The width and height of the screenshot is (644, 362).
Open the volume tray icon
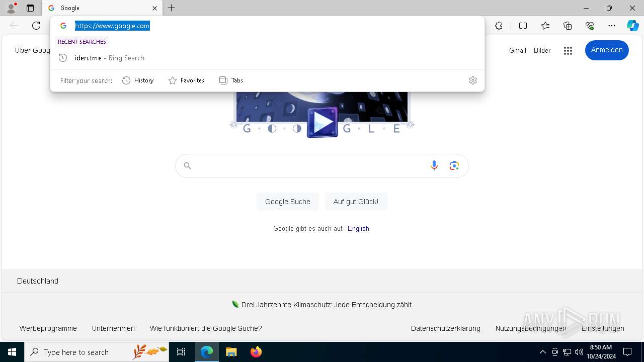[x=579, y=352]
